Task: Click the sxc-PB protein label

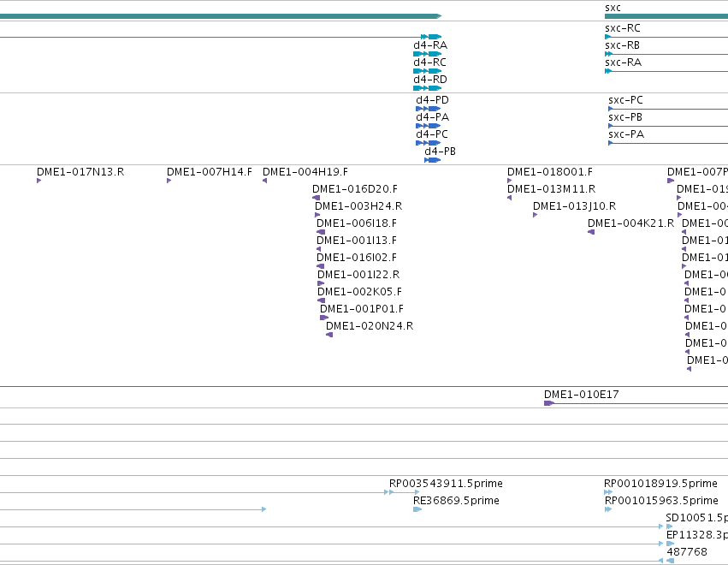Action: point(625,117)
